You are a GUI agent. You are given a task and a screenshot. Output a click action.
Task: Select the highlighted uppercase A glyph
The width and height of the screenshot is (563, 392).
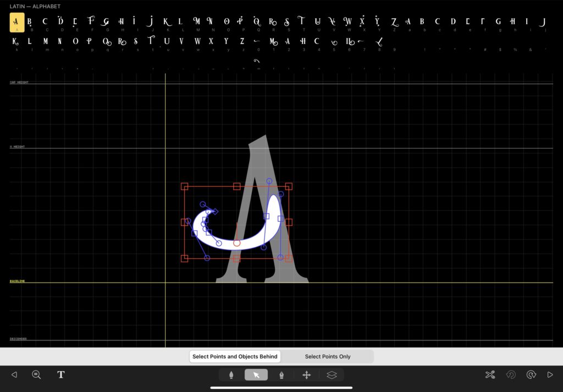click(x=16, y=23)
